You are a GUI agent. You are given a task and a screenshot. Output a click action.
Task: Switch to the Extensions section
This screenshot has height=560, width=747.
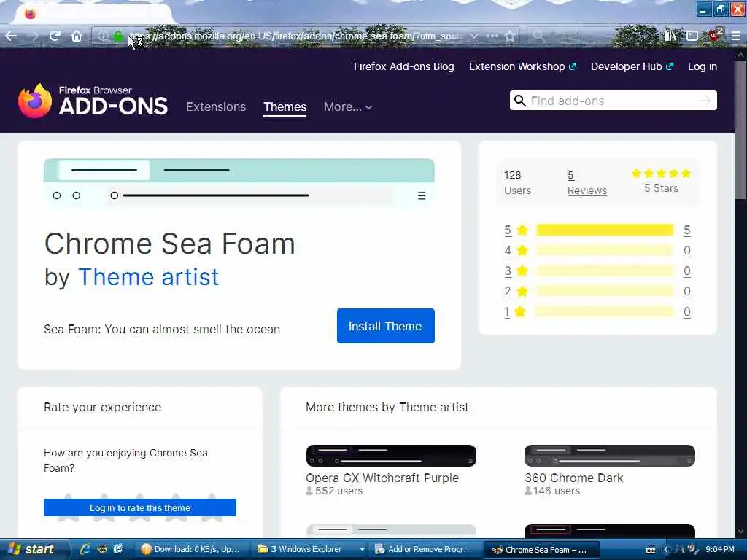[x=216, y=106]
